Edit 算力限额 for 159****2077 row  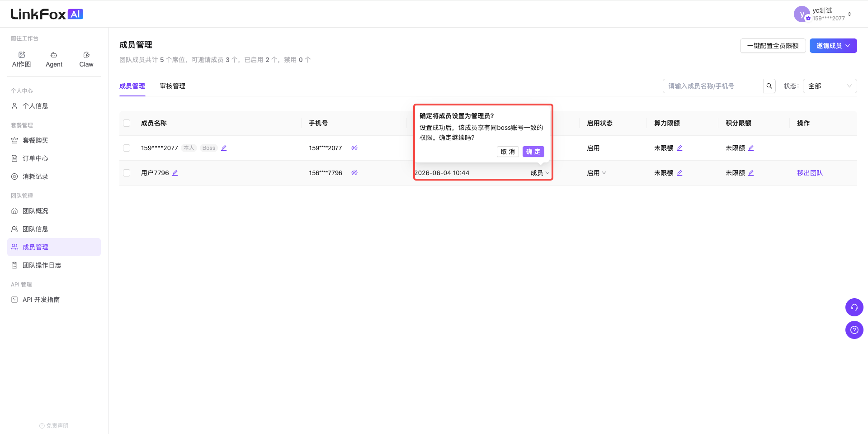pos(679,148)
